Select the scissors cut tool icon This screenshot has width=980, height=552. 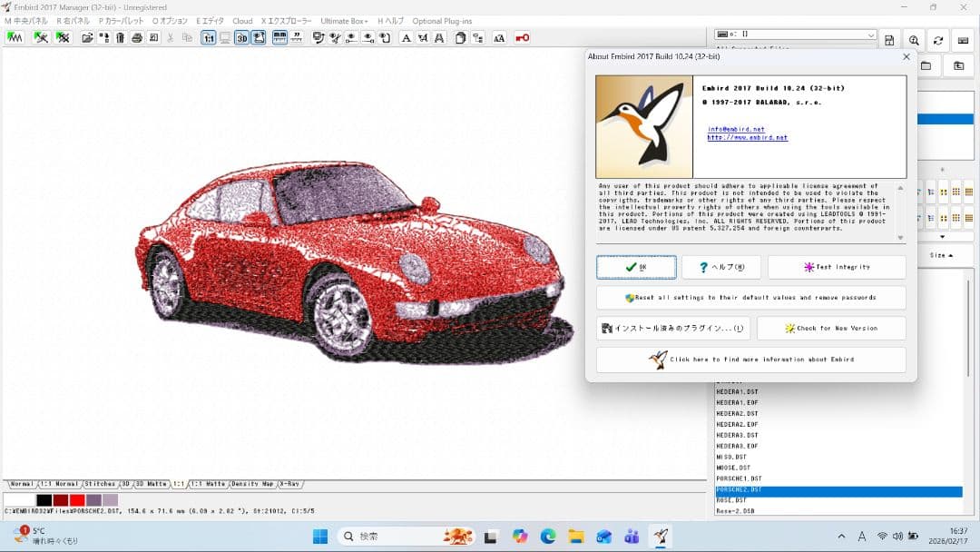[172, 37]
